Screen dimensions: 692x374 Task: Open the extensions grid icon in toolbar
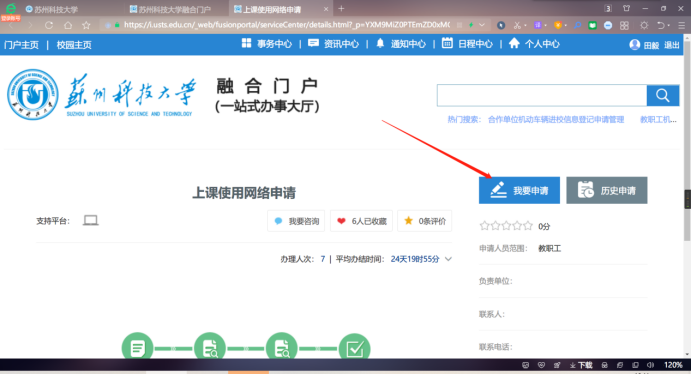624,26
